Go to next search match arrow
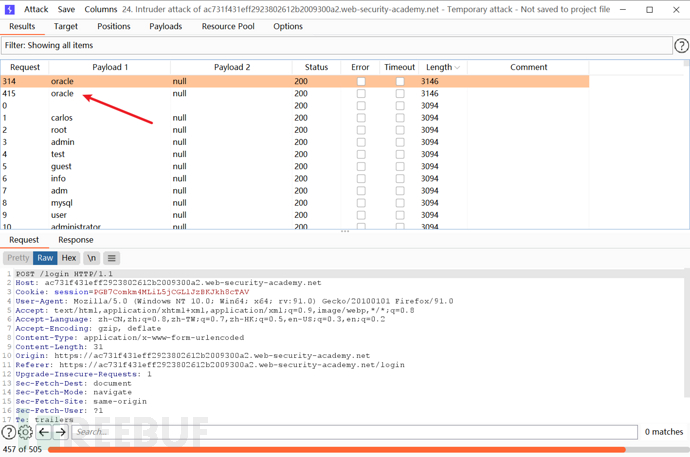690x457 pixels. [61, 432]
